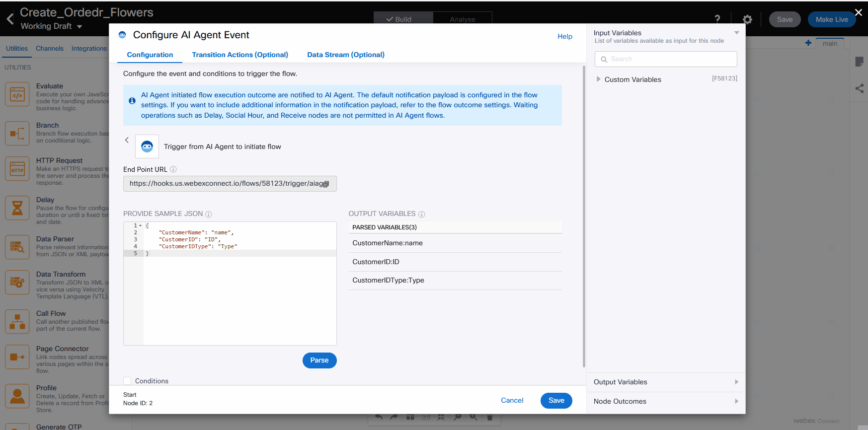The image size is (868, 430).
Task: Click the HTTP Request node icon
Action: [x=17, y=169]
